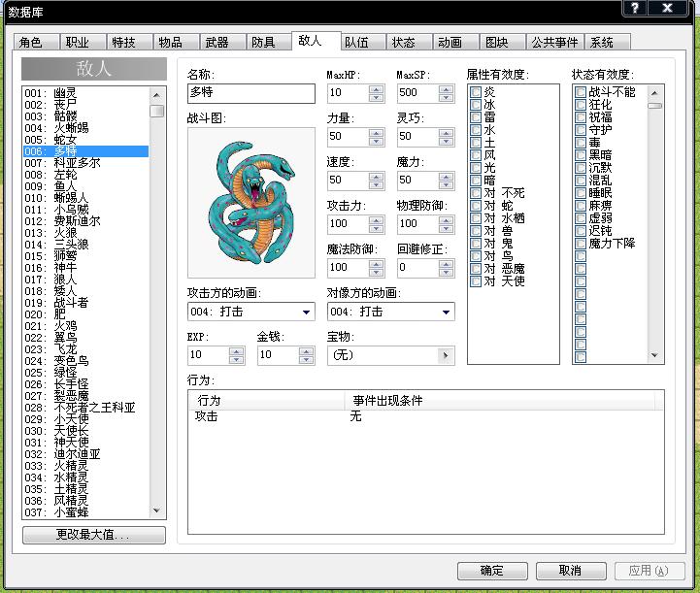
Task: Toggle the 炎 element efficiency box
Action: coord(476,92)
